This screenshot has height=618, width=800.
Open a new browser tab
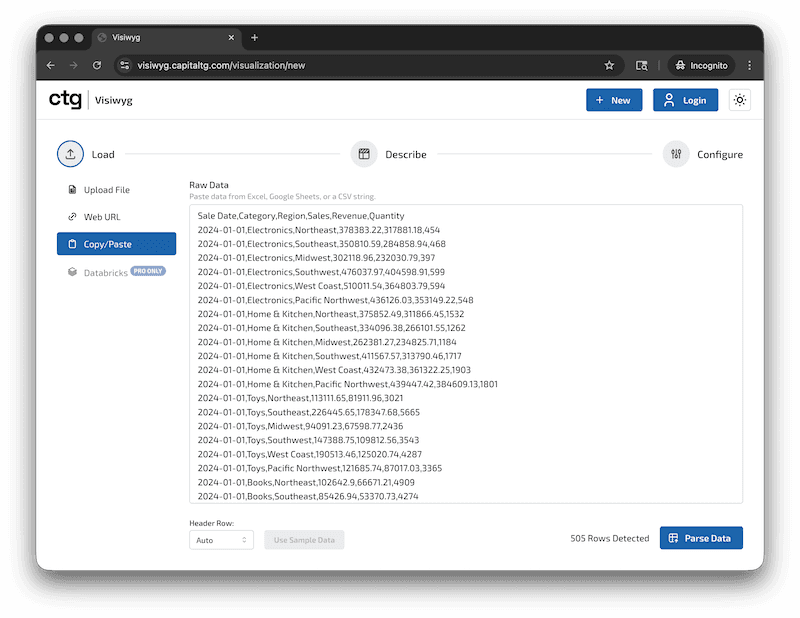tap(254, 38)
